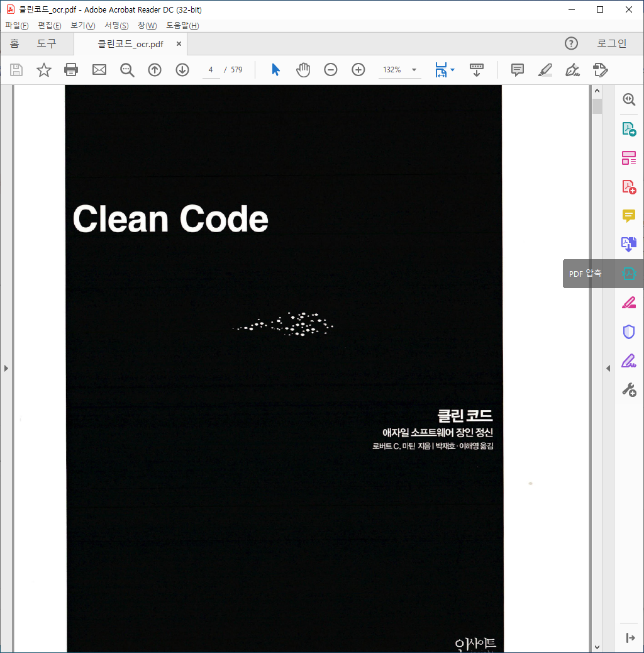Collapse the right tools panel arrow
This screenshot has width=644, height=653.
(608, 368)
